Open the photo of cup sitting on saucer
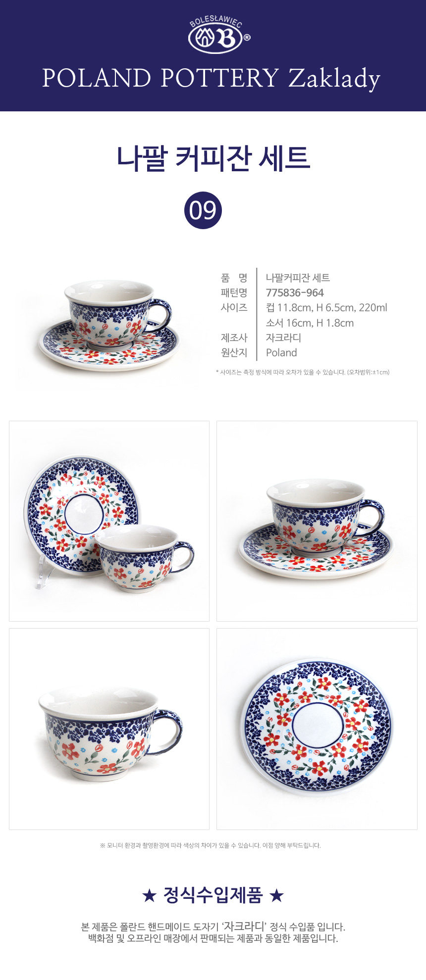 [317, 521]
